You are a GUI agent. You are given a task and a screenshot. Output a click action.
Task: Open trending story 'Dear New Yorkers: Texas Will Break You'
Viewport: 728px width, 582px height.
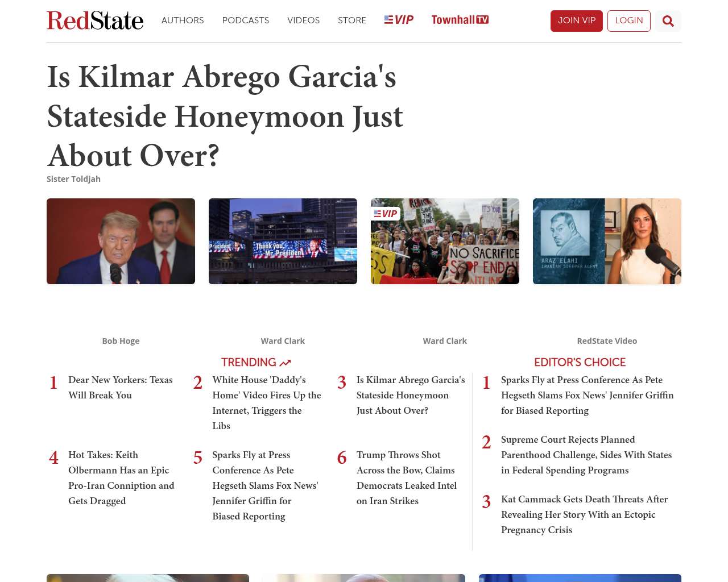[x=121, y=388]
